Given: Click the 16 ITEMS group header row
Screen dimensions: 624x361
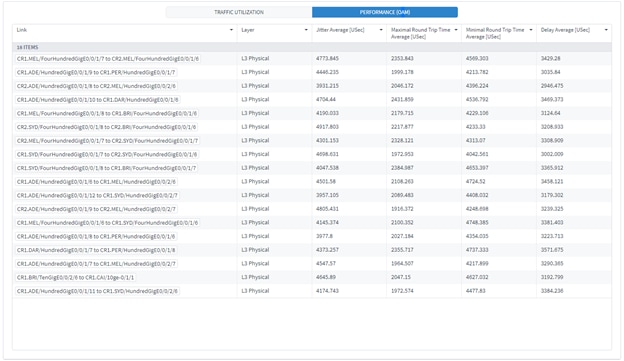Looking at the screenshot, I should pos(312,47).
